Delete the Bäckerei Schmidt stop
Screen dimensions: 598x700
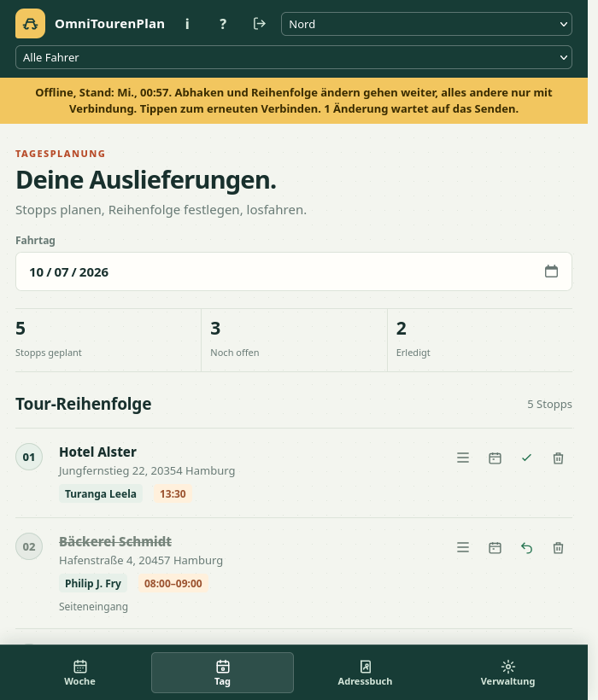558,548
